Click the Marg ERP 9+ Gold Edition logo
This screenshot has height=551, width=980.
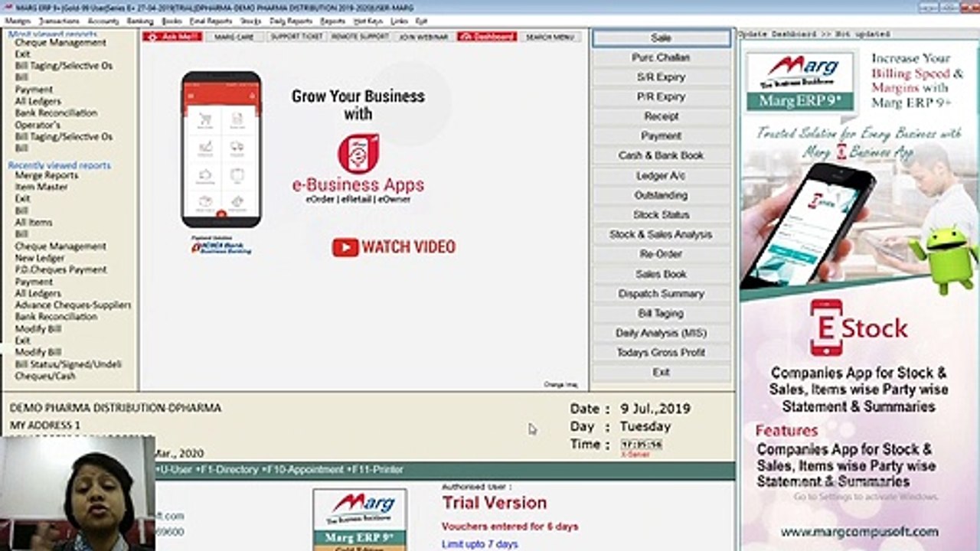(360, 520)
